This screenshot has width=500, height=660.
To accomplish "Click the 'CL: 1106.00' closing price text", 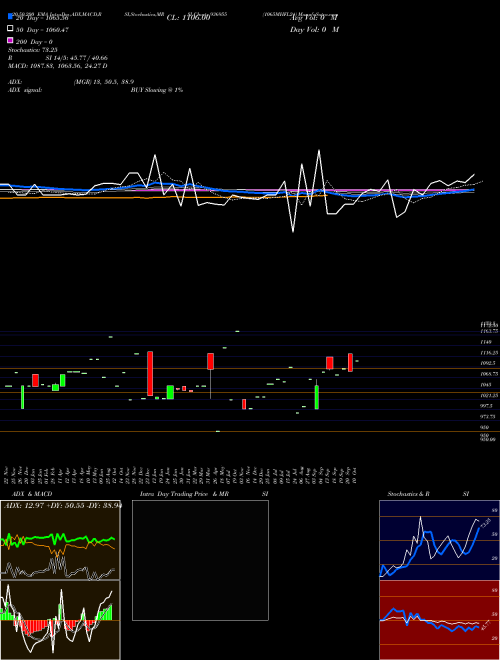I will point(188,18).
